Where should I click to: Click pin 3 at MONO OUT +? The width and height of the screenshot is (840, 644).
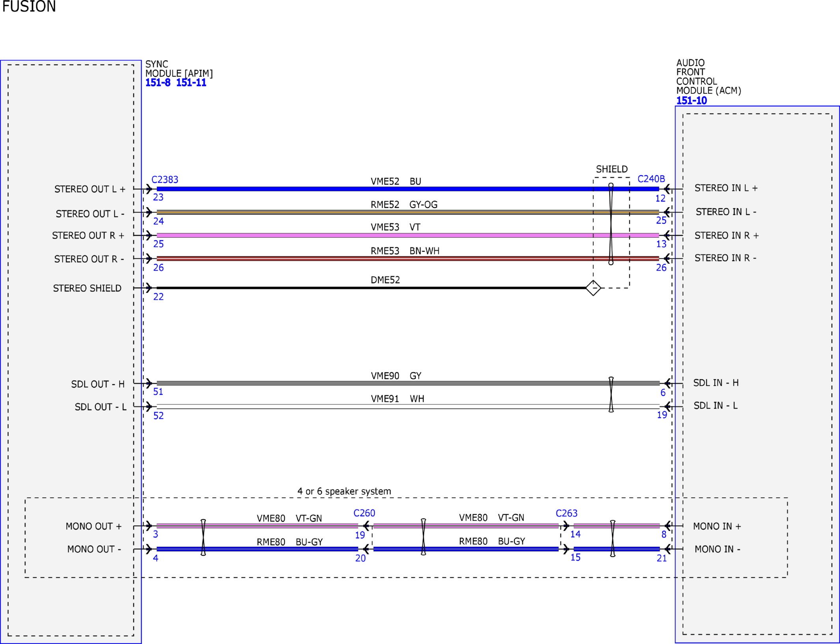(x=156, y=534)
